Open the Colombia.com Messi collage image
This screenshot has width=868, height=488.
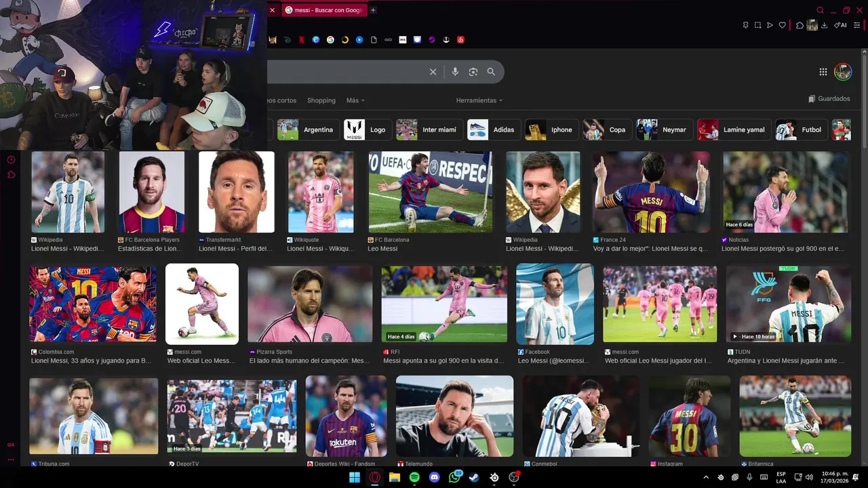pyautogui.click(x=93, y=304)
